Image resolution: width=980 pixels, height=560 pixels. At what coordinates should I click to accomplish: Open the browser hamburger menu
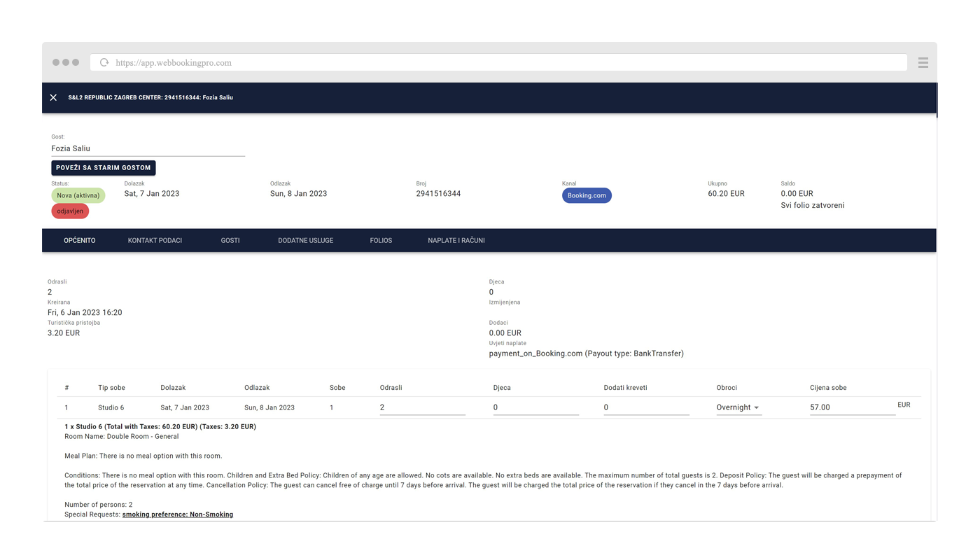click(923, 62)
